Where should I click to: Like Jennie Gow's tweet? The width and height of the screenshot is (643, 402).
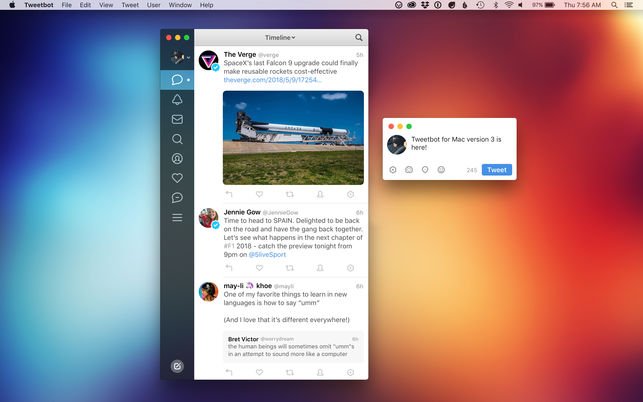tap(259, 268)
